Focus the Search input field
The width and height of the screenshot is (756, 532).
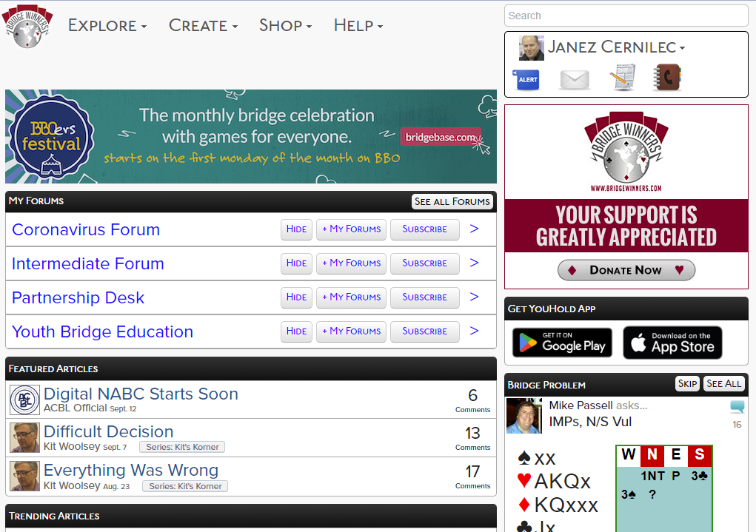626,16
